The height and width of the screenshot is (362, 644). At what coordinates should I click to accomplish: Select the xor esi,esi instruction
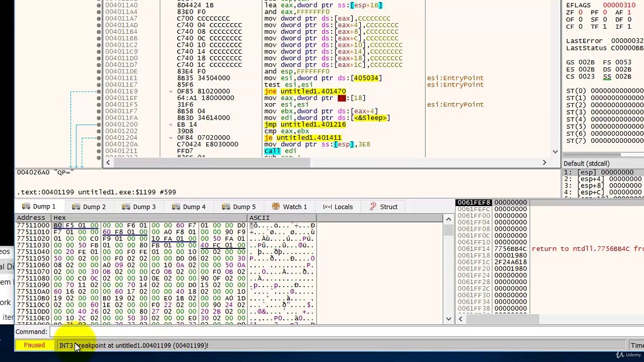(286, 105)
